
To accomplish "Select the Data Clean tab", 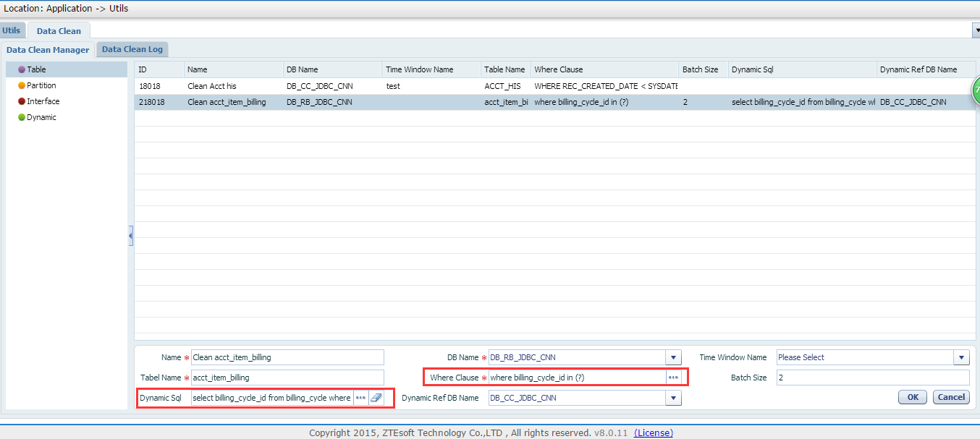I will (x=59, y=31).
